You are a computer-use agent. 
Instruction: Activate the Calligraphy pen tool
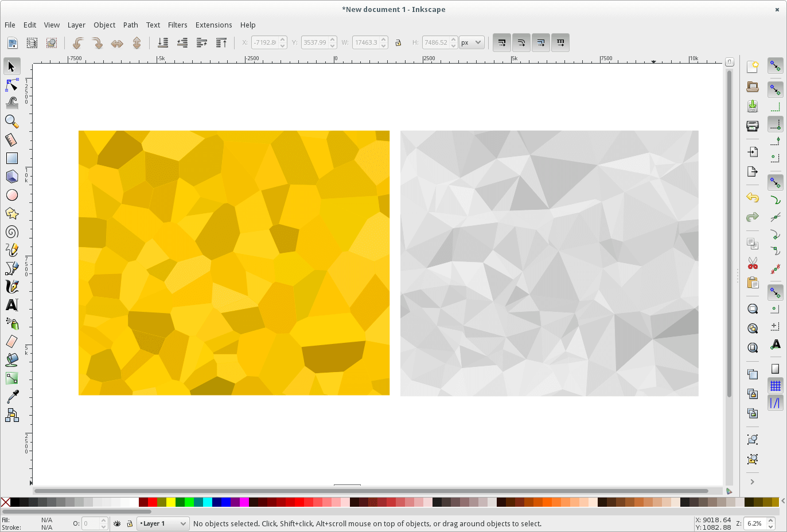click(x=11, y=286)
